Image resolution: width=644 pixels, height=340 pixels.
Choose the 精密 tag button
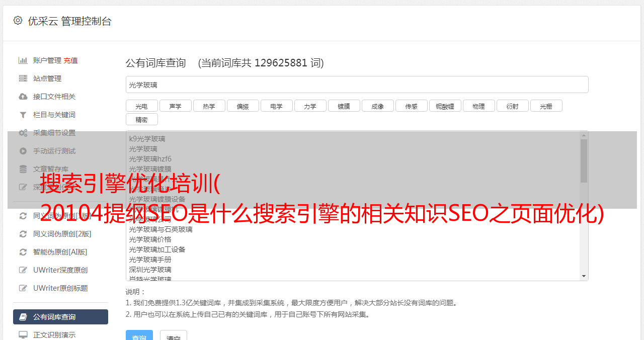point(141,119)
